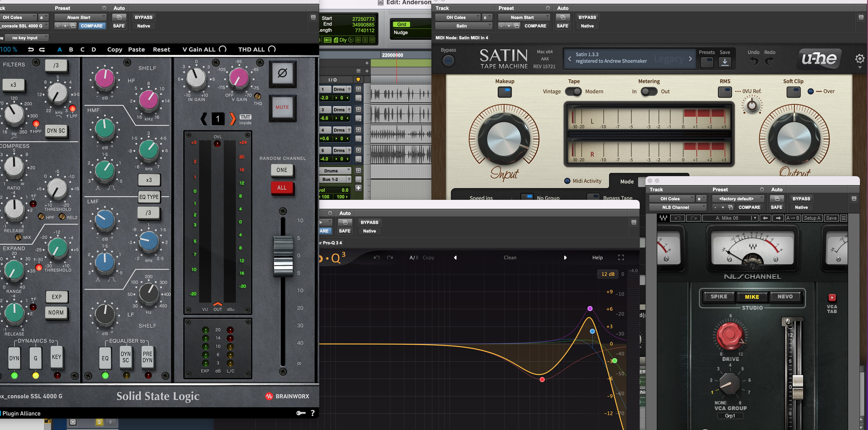The image size is (868, 430).
Task: Toggle Satin RMS button
Action: [x=725, y=92]
